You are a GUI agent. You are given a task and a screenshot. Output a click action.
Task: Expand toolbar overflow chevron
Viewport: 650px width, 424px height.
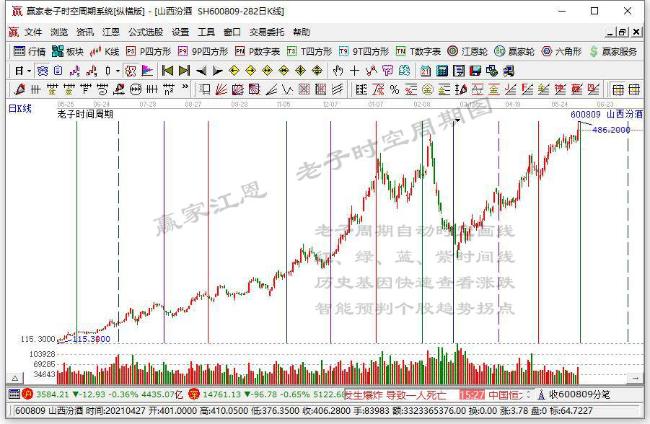point(185,87)
